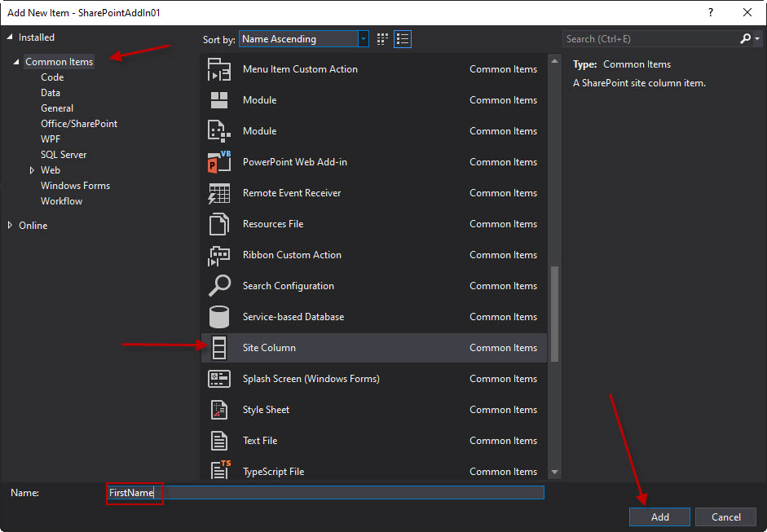
Task: Select the Data category
Action: click(51, 93)
